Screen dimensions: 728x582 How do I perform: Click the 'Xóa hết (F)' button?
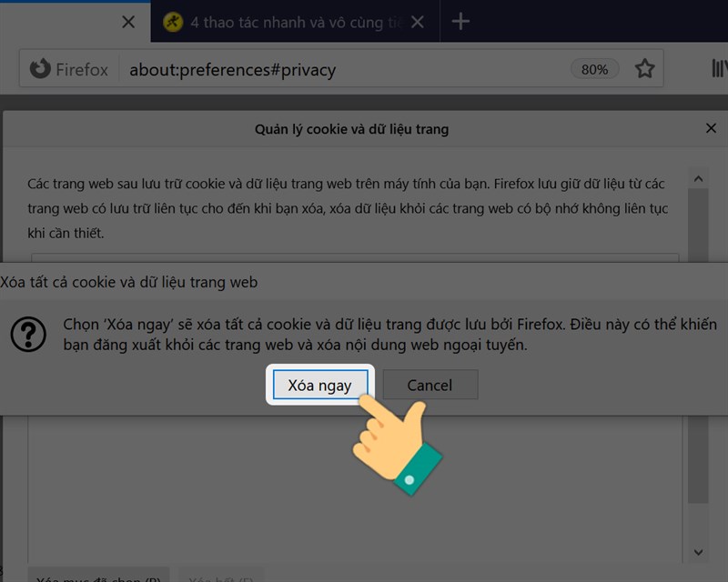coord(221,577)
